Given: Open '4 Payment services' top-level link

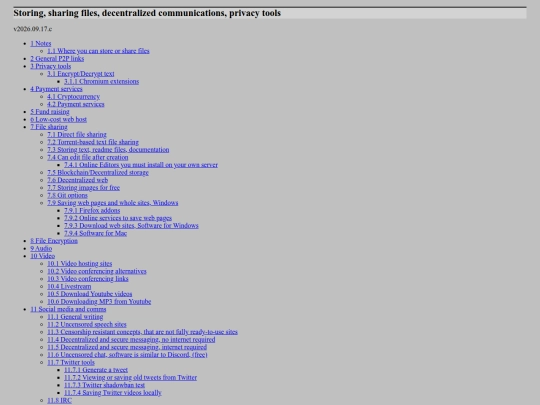Looking at the screenshot, I should 56,89.
